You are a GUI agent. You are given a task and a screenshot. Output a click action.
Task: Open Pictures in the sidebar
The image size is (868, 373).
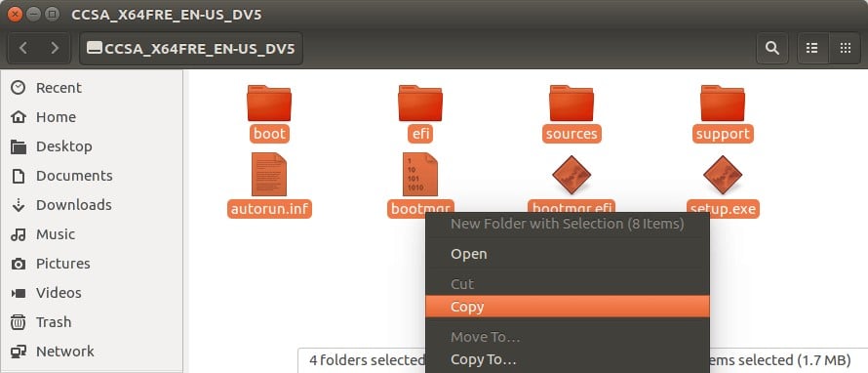92,264
